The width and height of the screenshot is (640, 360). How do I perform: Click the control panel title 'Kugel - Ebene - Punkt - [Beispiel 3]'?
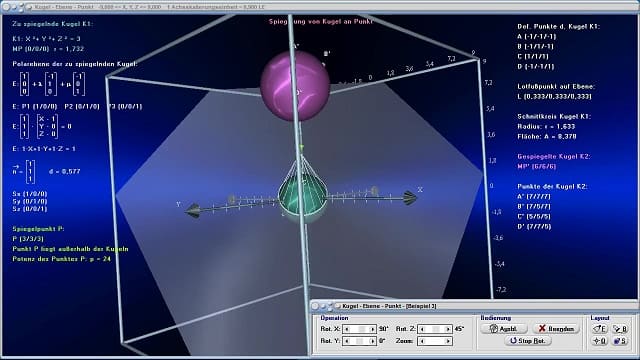tap(389, 306)
